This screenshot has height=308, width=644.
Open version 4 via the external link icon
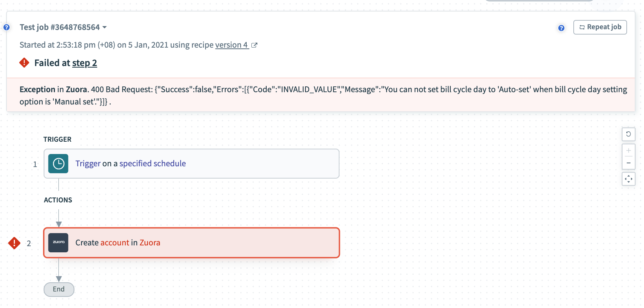(x=254, y=45)
